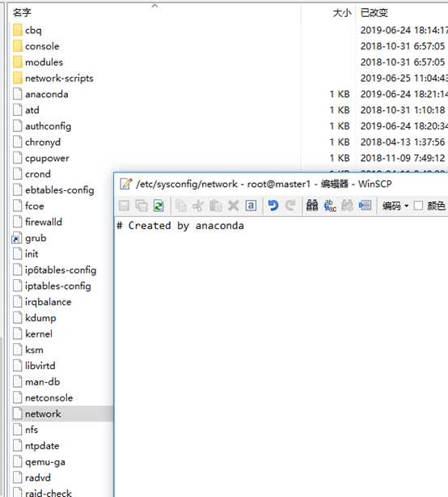The image size is (448, 497).
Task: Select the irqbalance file name
Action: [49, 302]
